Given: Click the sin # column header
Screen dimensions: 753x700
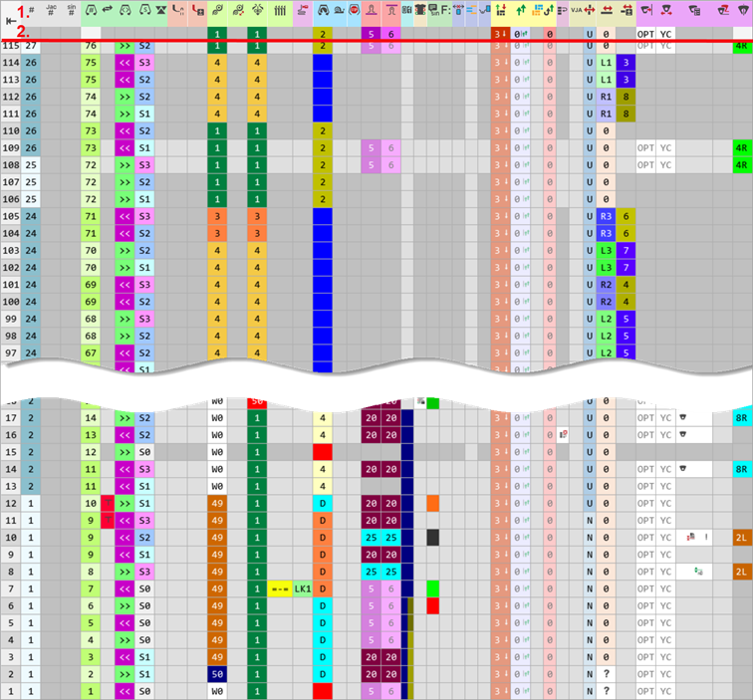Looking at the screenshot, I should click(71, 11).
